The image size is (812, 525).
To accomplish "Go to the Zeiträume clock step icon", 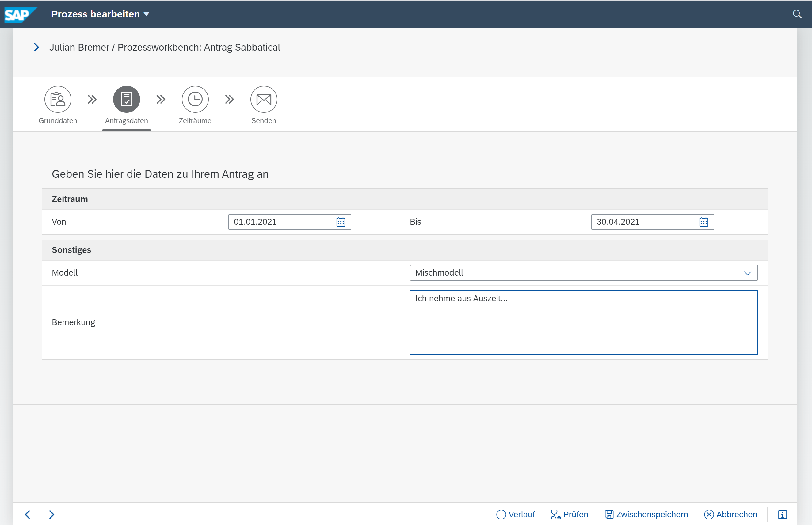I will tap(195, 99).
